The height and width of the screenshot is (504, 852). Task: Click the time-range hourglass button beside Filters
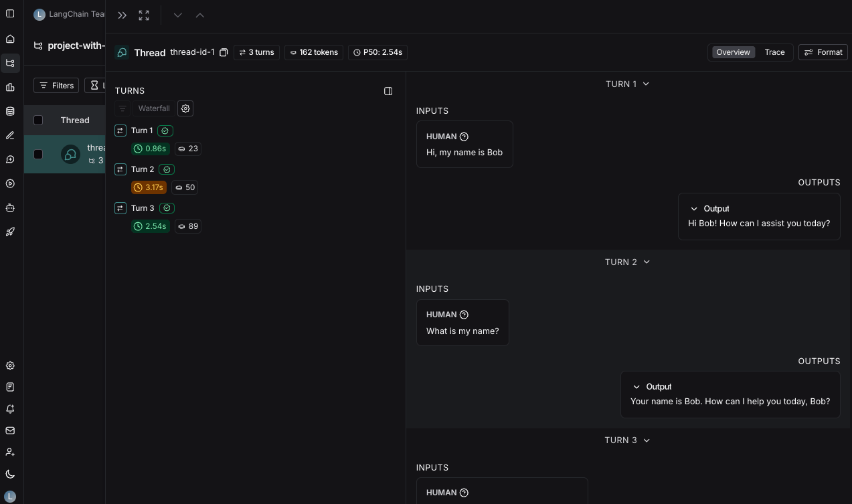click(95, 86)
